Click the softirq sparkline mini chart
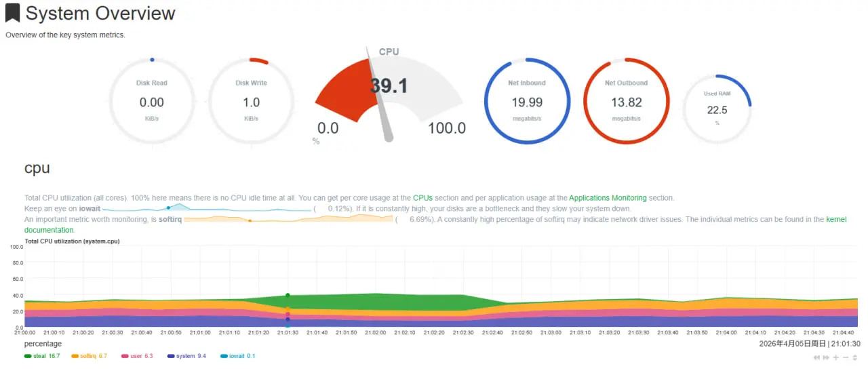 (x=289, y=219)
